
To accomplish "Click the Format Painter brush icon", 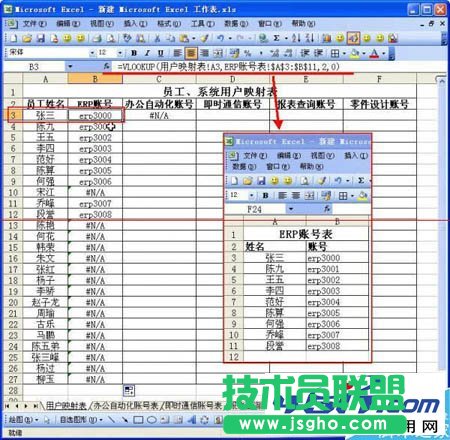I will (204, 39).
